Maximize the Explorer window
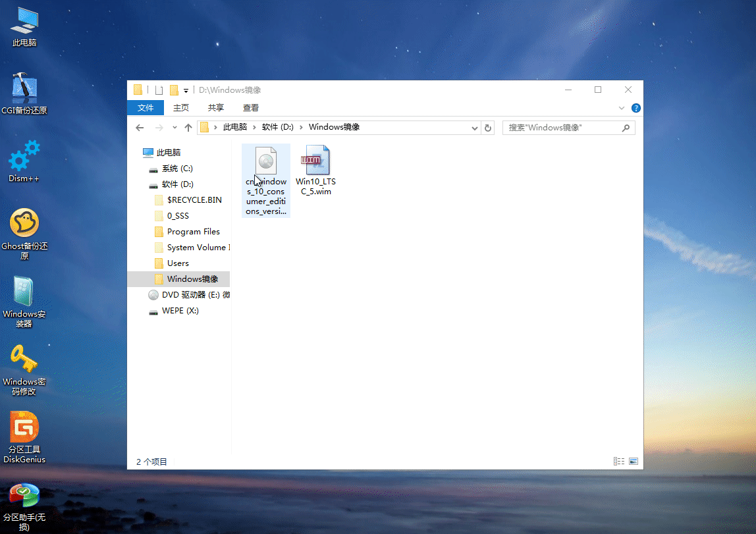The image size is (756, 534). [x=598, y=90]
